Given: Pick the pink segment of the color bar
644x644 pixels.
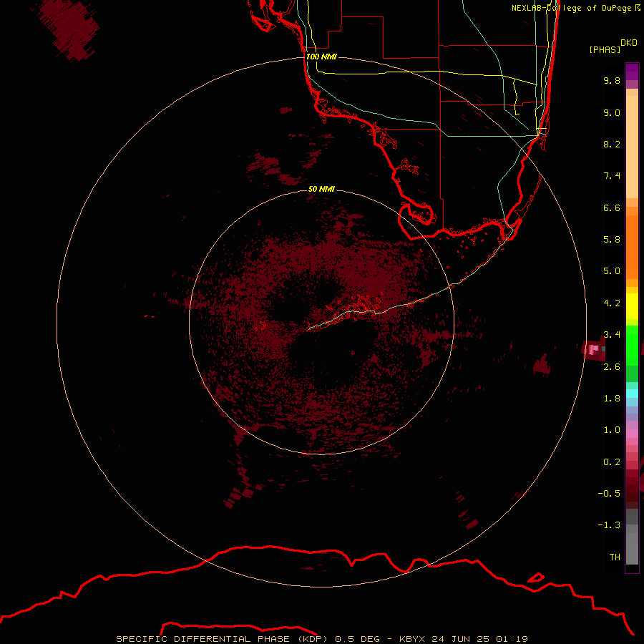Looking at the screenshot, I should tap(632, 434).
